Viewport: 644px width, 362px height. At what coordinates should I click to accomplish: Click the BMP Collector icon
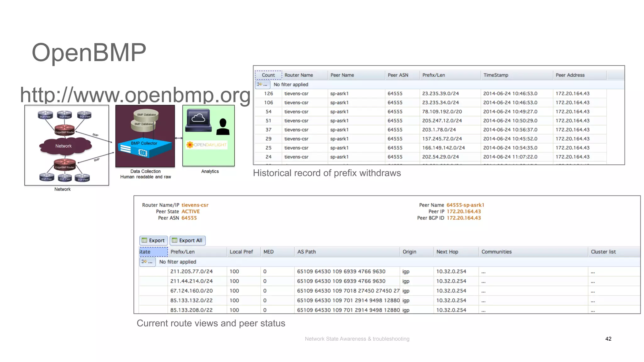pyautogui.click(x=145, y=148)
